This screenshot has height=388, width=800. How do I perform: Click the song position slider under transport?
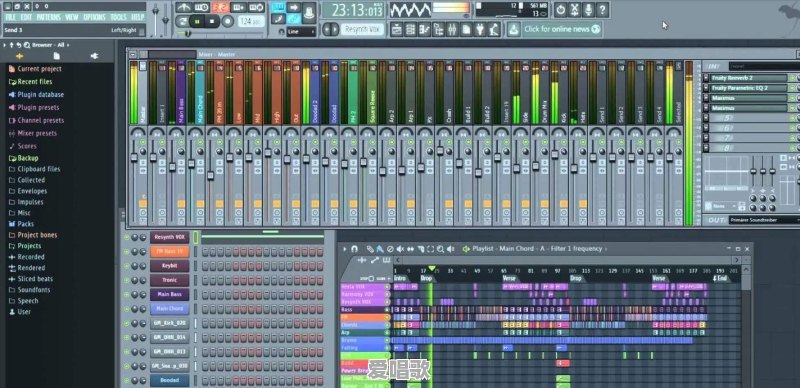pos(220,34)
